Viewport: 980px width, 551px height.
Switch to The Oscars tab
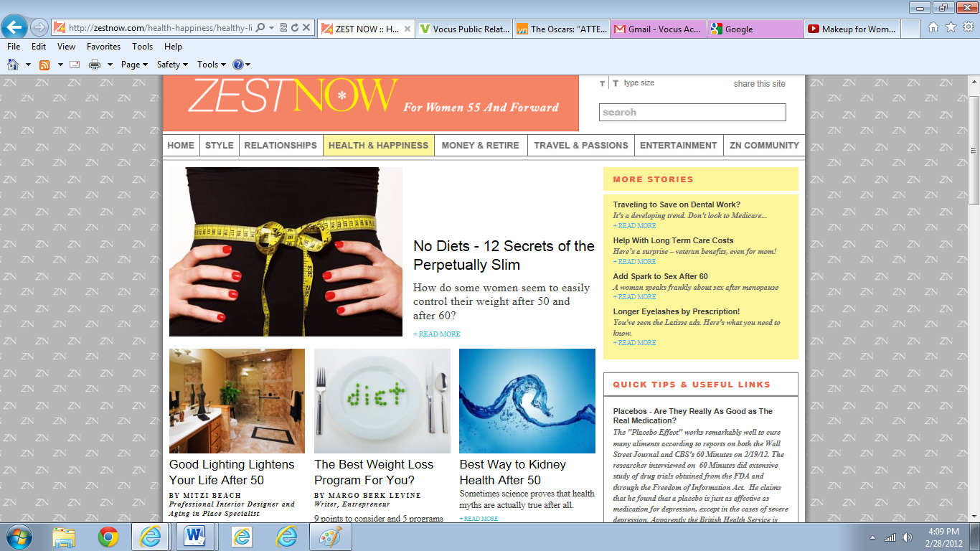click(x=562, y=29)
